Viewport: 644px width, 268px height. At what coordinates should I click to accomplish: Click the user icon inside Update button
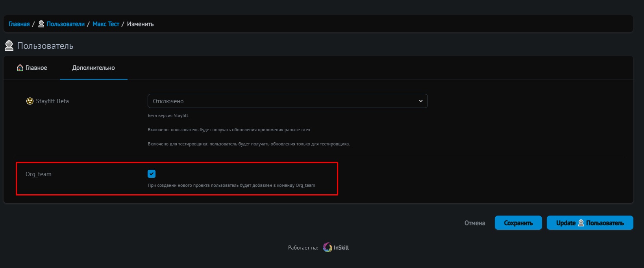[x=581, y=223]
